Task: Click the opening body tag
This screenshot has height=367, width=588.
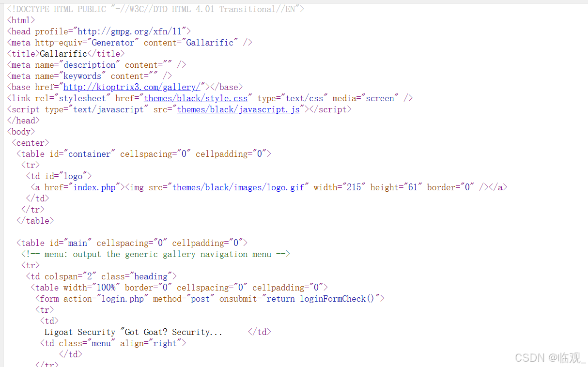Action: (21, 132)
